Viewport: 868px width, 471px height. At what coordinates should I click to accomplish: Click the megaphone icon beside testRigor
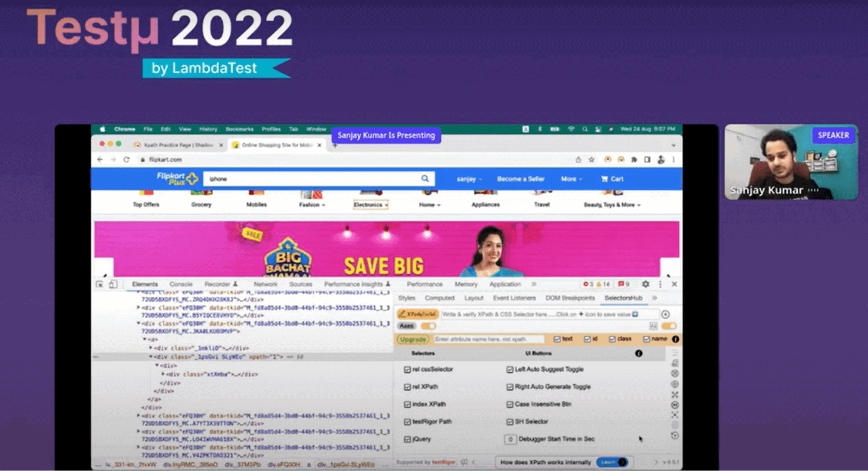(x=464, y=462)
